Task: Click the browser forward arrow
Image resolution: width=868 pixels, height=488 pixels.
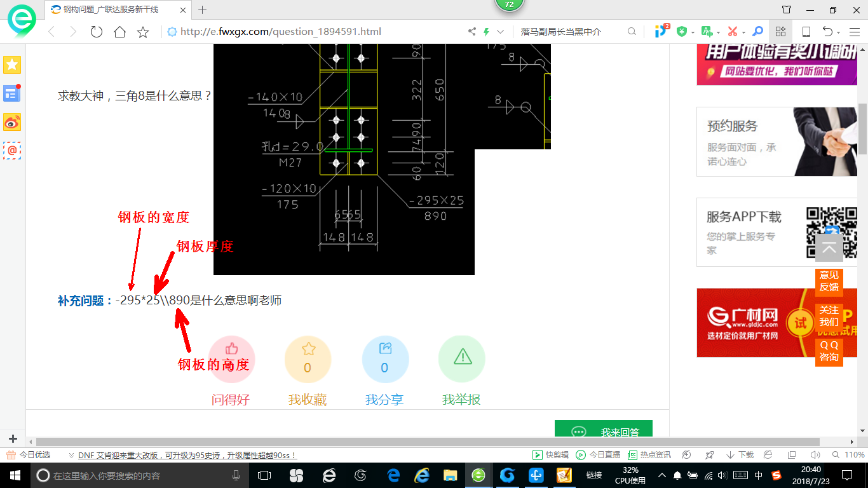Action: pos(73,32)
